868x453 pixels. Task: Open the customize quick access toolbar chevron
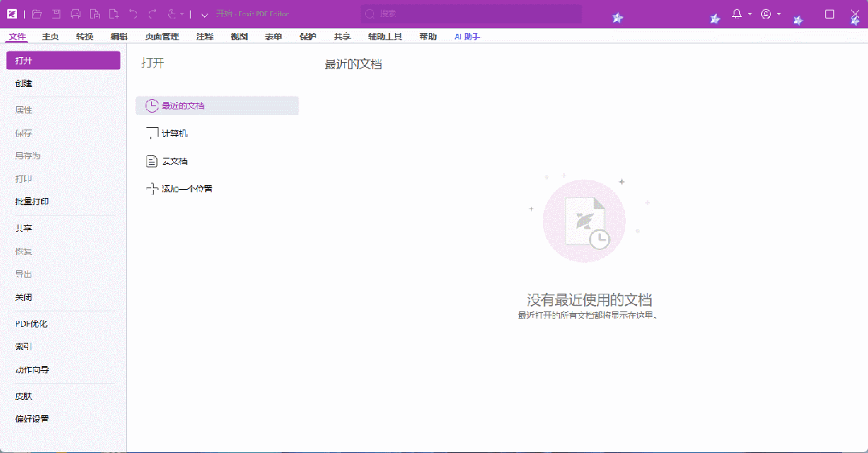coord(204,15)
